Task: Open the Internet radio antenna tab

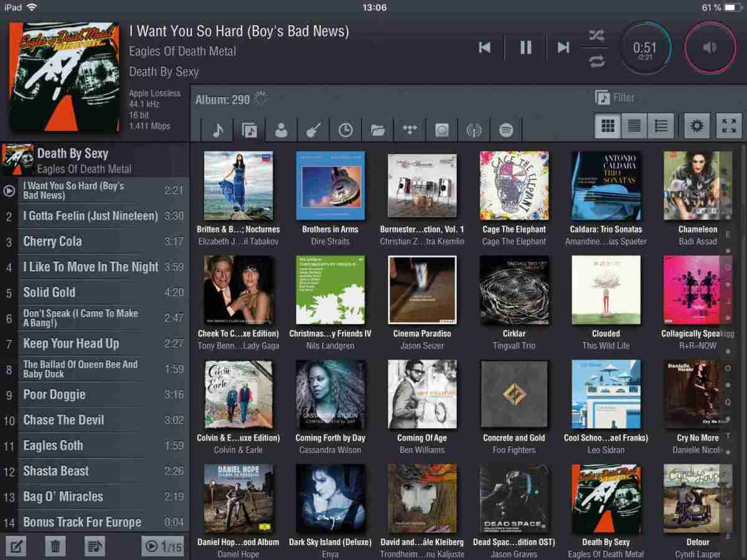Action: coord(474,129)
